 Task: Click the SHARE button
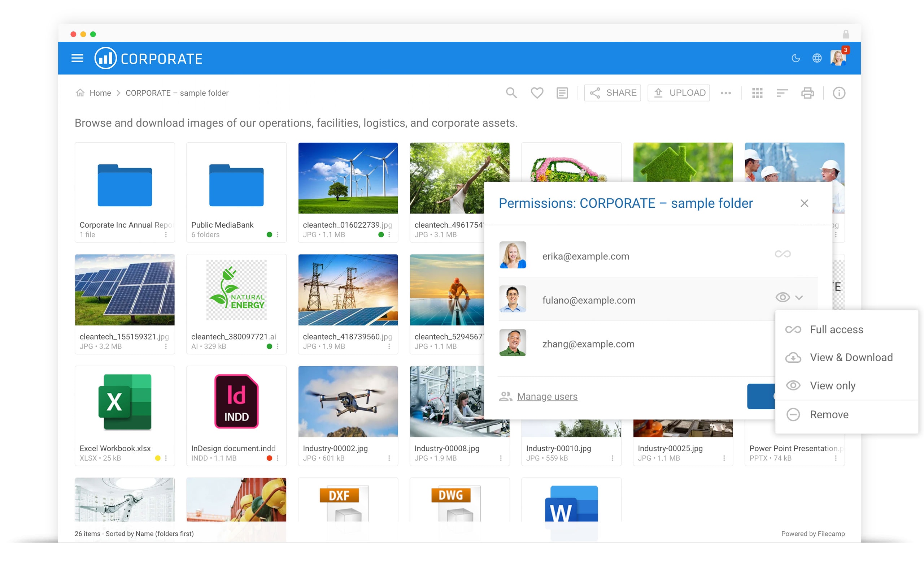pos(613,93)
